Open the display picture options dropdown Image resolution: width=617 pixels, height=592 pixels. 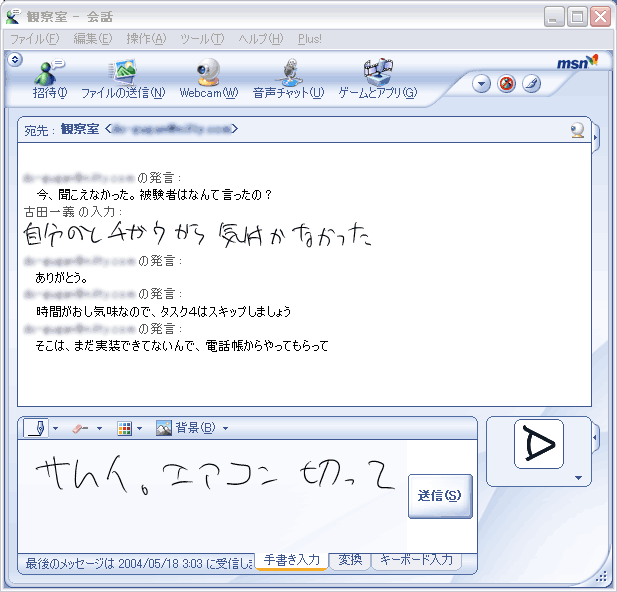(x=578, y=478)
